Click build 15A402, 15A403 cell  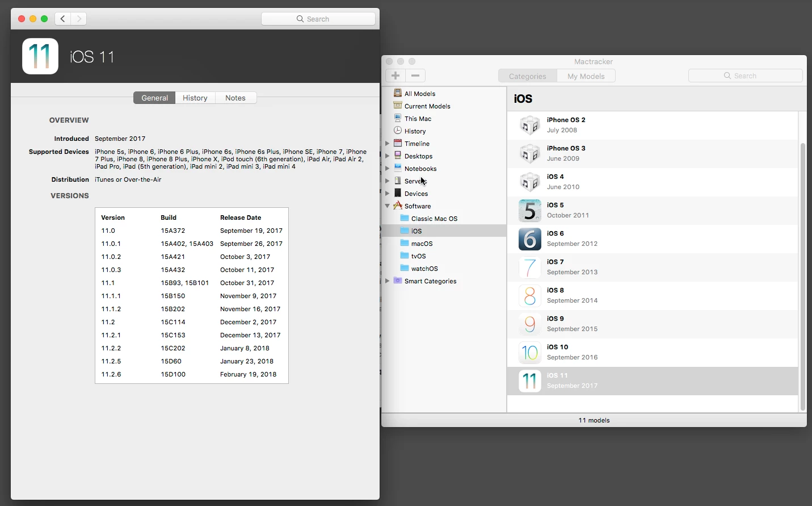click(x=187, y=244)
